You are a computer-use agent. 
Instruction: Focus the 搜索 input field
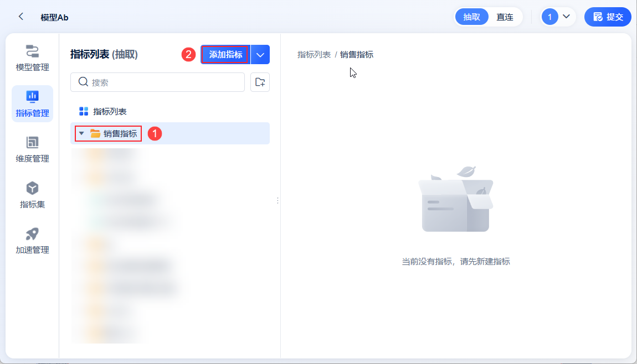(158, 82)
